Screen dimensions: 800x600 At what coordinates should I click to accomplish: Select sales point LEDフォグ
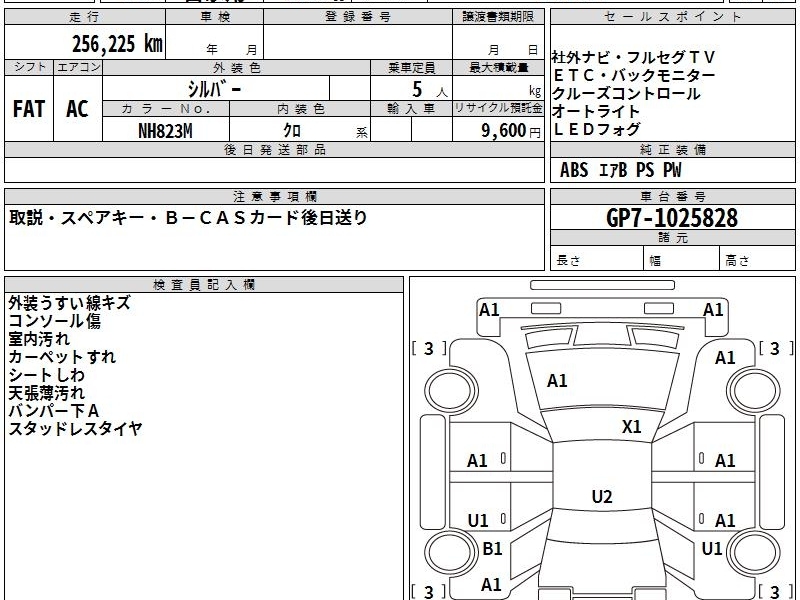(596, 129)
